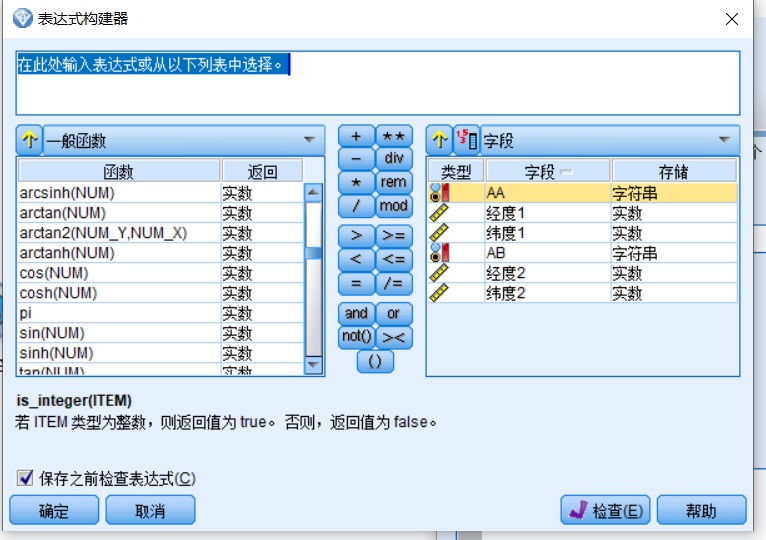Insert the and operator
Image resolution: width=766 pixels, height=540 pixels.
point(356,313)
